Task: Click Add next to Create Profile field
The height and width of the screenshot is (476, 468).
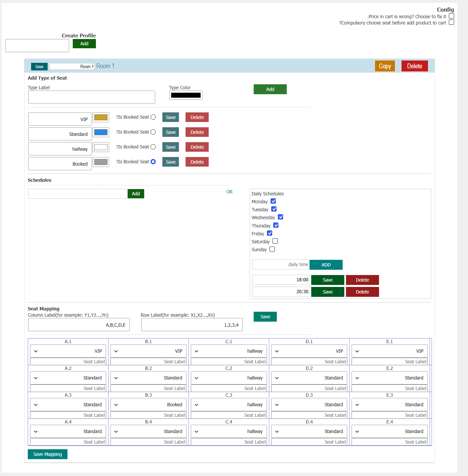Action: (84, 44)
